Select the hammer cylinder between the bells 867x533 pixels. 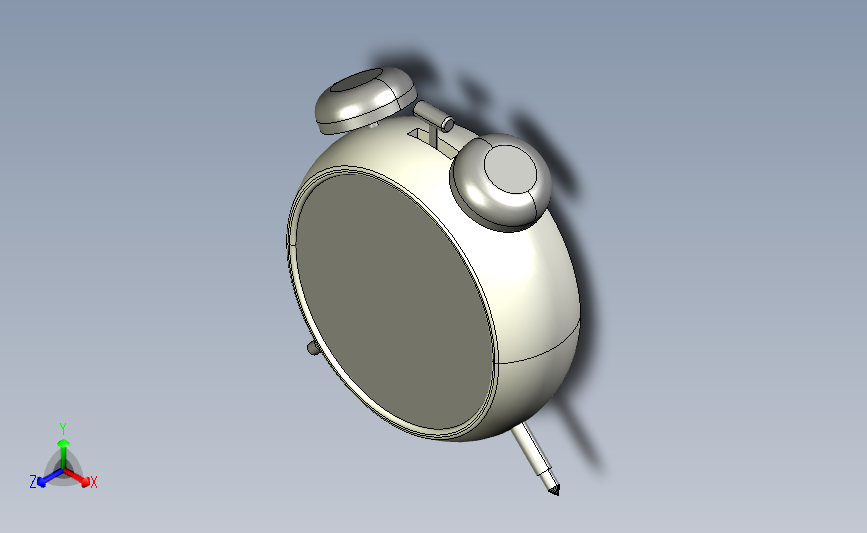[x=434, y=115]
